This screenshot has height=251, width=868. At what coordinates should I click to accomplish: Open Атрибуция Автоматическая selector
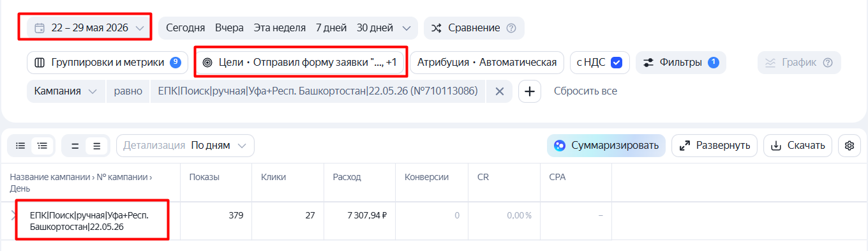(487, 63)
